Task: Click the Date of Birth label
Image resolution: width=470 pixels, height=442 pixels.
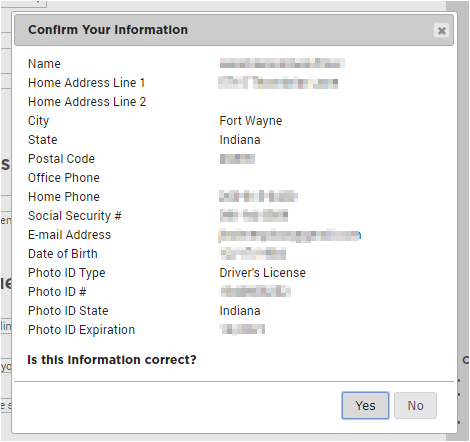Action: tap(63, 254)
